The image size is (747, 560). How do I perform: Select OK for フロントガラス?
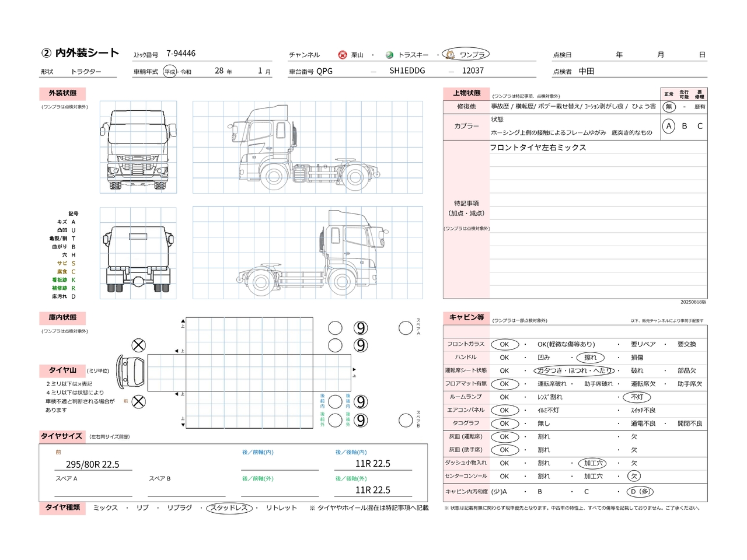pyautogui.click(x=504, y=344)
